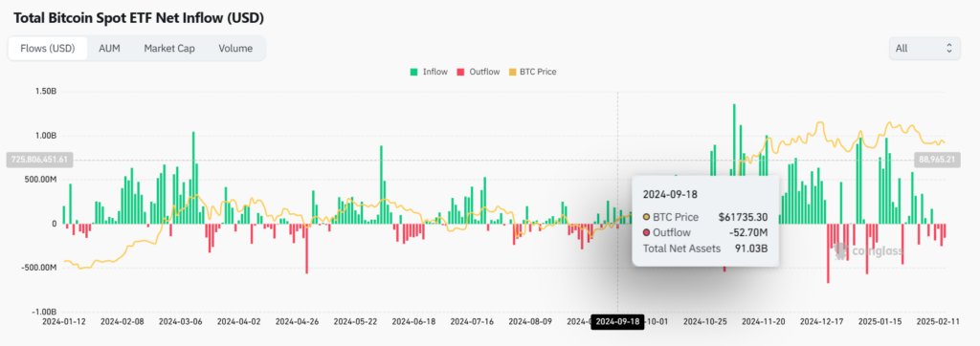The height and width of the screenshot is (346, 980).
Task: Click the -1.00B y-axis label
Action: (44, 312)
